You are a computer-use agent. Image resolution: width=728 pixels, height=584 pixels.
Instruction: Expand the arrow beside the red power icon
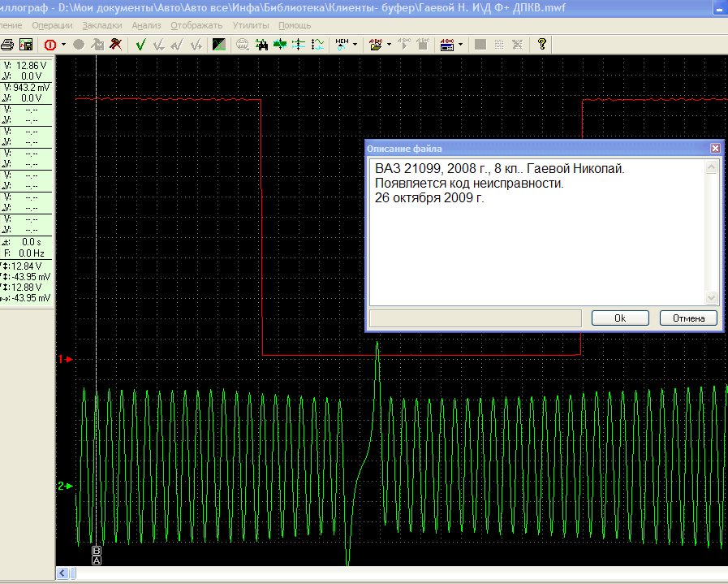click(63, 45)
